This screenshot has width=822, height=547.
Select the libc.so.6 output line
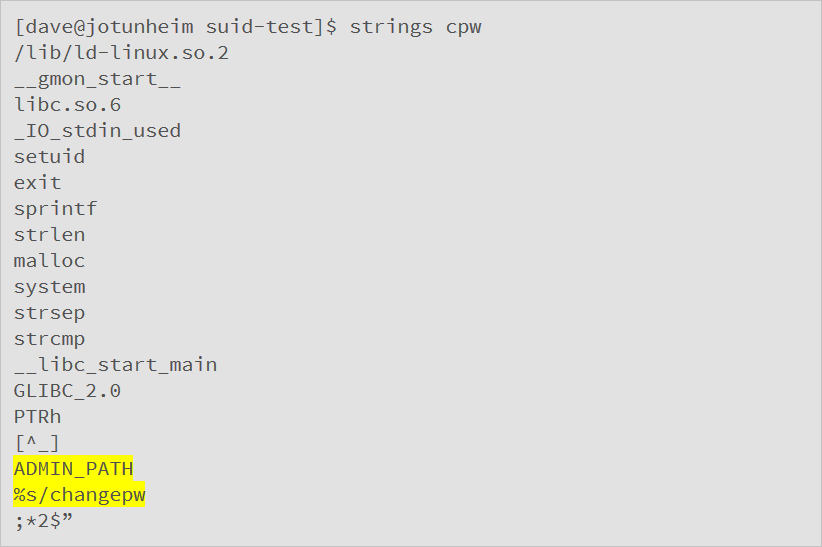pos(67,105)
